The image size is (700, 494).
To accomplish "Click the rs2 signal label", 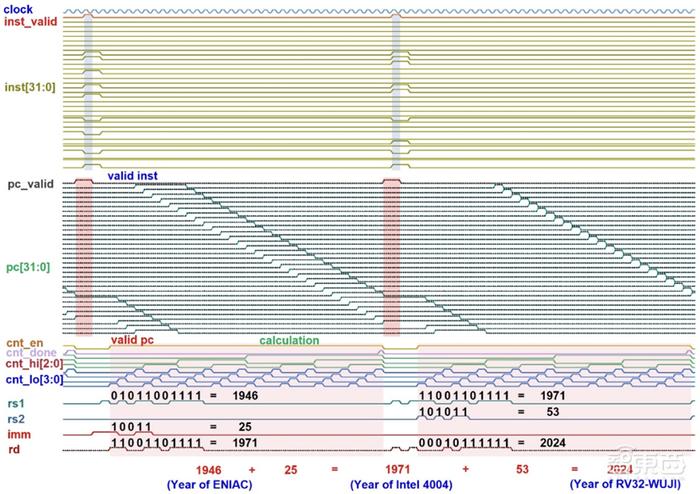I will pyautogui.click(x=16, y=419).
